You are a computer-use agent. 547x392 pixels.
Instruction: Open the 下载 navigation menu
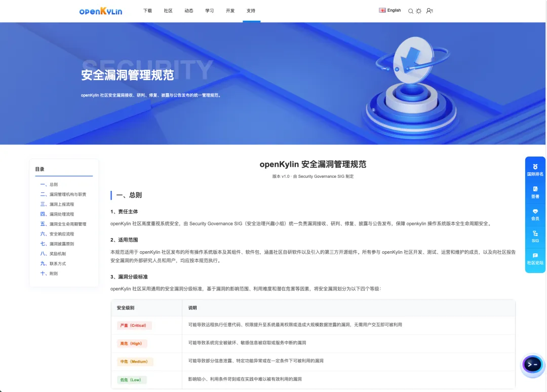pos(147,11)
